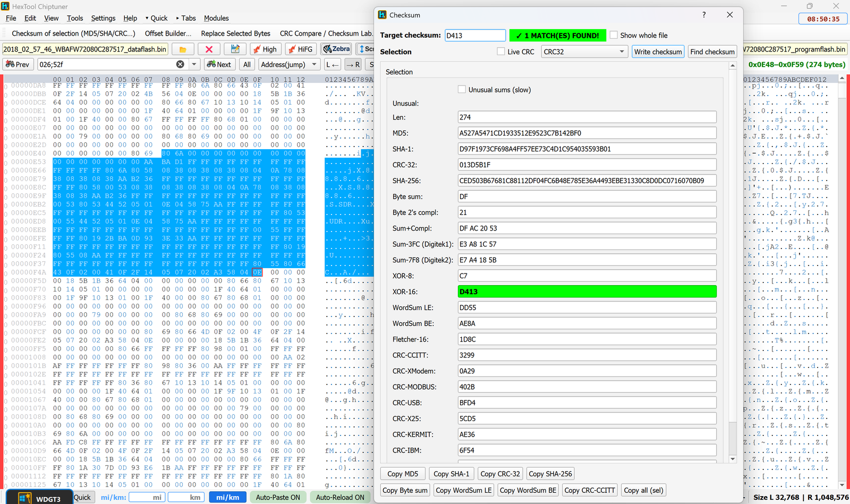The width and height of the screenshot is (850, 504).
Task: Copy the SHA-256 value
Action: tap(550, 473)
